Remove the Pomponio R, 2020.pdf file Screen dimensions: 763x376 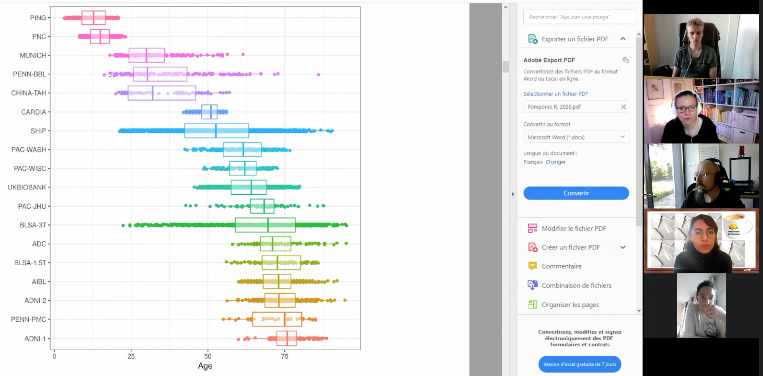(623, 107)
